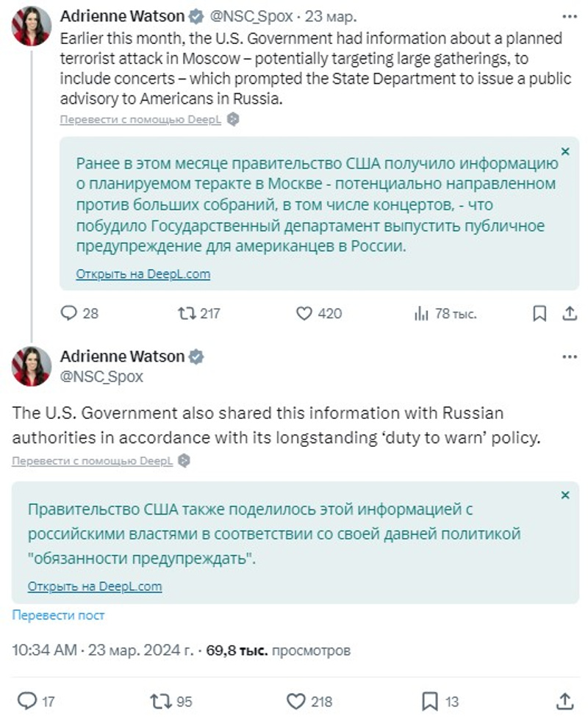Share the second tweet
Screen dimensions: 588x724
[x=564, y=701]
